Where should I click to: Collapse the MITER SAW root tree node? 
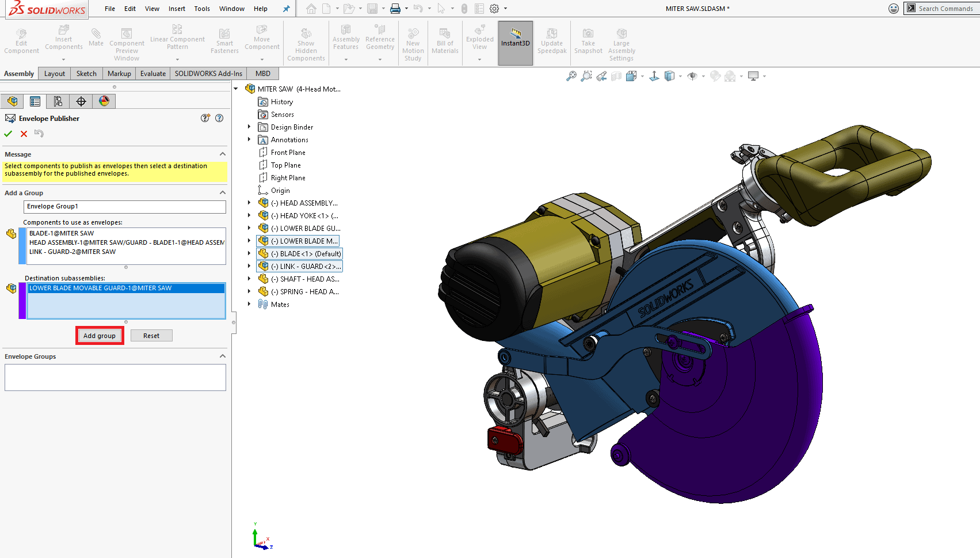point(236,89)
